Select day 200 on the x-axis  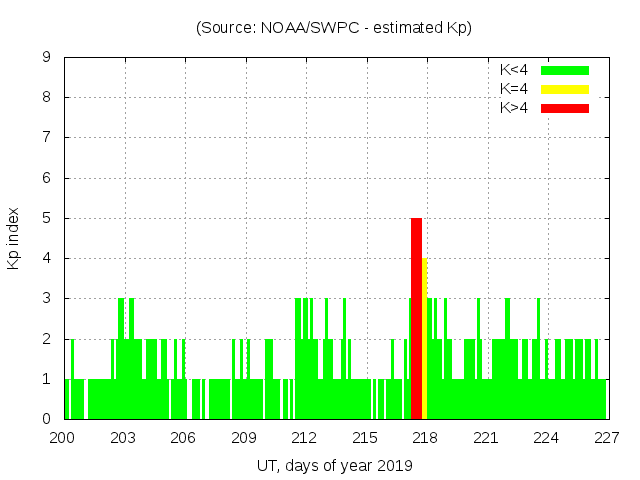point(64,437)
